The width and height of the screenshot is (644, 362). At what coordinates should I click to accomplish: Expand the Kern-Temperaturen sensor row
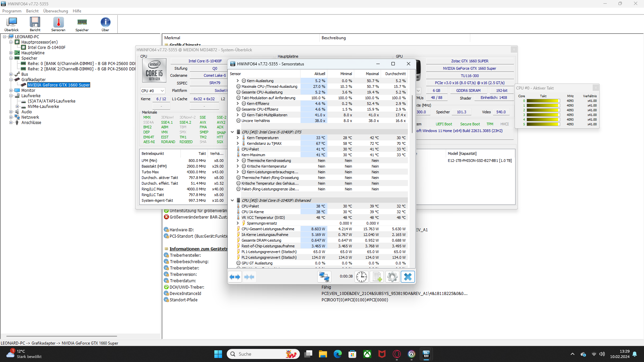[238, 138]
